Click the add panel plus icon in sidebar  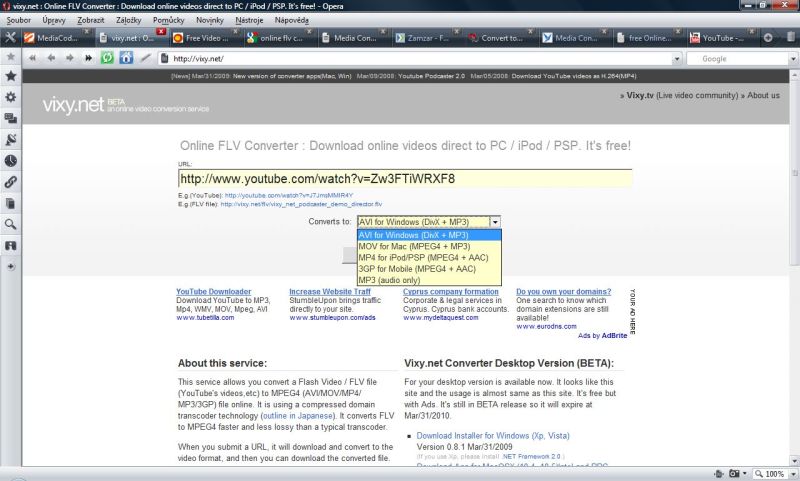click(10, 266)
